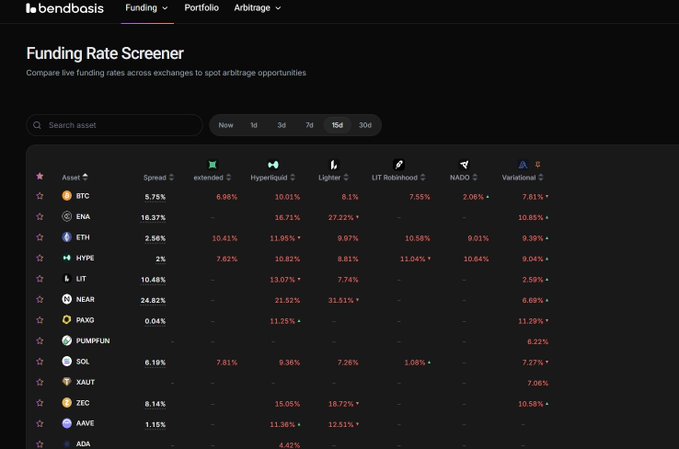Sort by Variational funding rate
Screen dimensions: 679x449
click(x=523, y=178)
